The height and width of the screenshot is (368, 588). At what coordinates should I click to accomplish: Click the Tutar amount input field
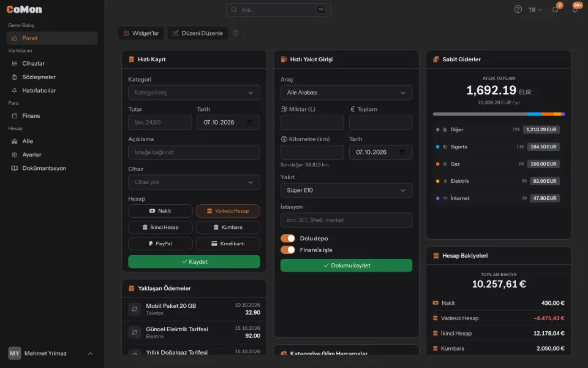[x=160, y=123]
